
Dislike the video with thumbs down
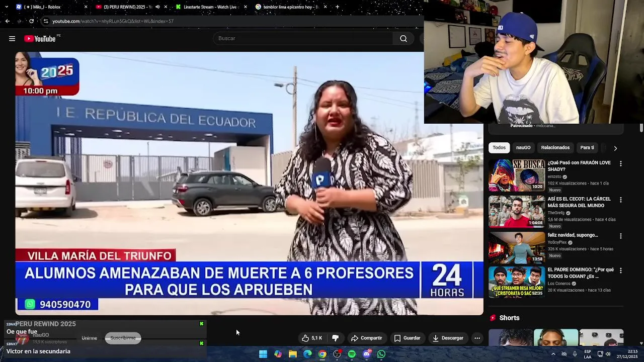click(x=335, y=338)
